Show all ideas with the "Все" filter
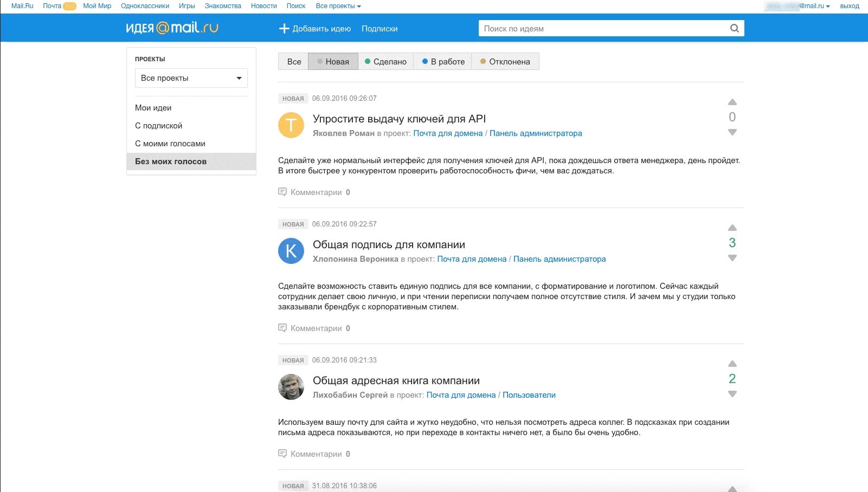This screenshot has width=868, height=492. click(294, 61)
